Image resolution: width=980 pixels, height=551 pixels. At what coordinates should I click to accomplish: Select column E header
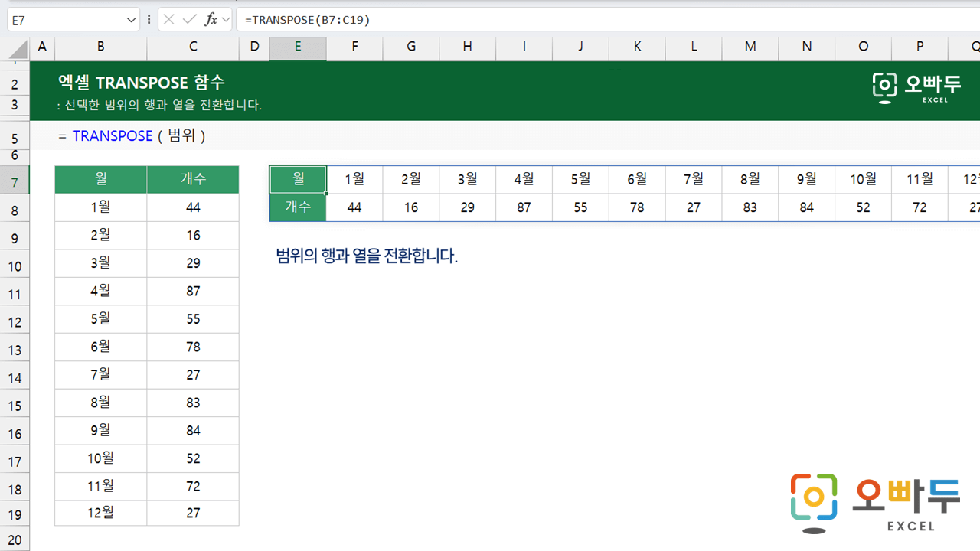(298, 47)
